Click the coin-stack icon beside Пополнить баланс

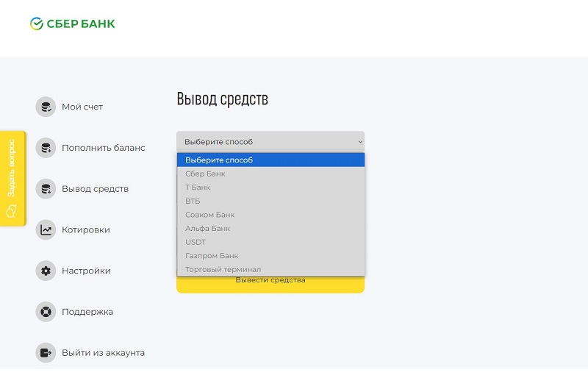click(46, 148)
